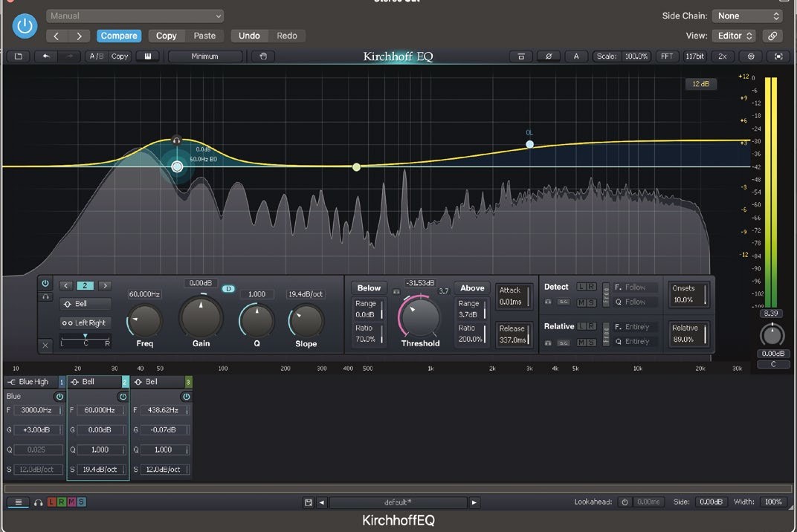Click the Kirchhoff undo arrow icon
The height and width of the screenshot is (532, 797).
tap(46, 56)
